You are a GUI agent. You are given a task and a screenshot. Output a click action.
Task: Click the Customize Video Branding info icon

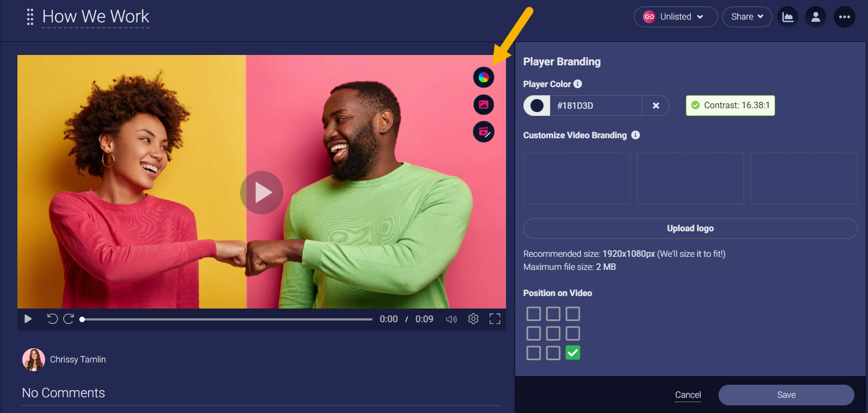(635, 135)
